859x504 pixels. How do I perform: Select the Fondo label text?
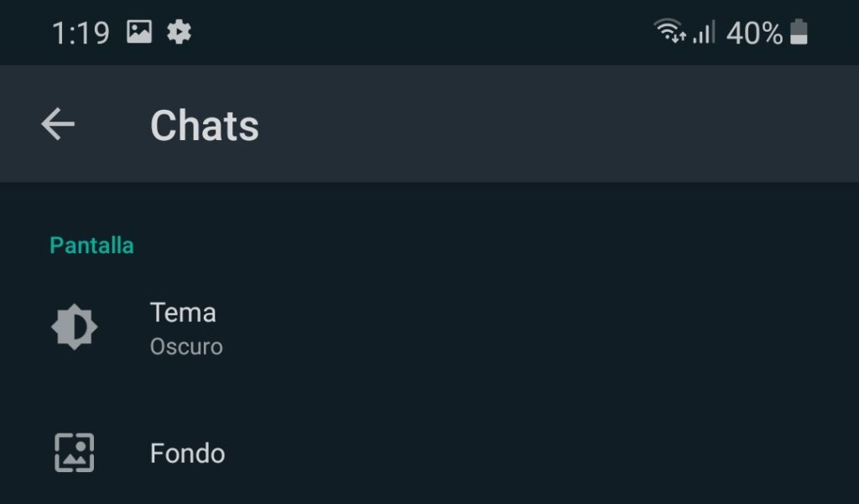pos(187,454)
